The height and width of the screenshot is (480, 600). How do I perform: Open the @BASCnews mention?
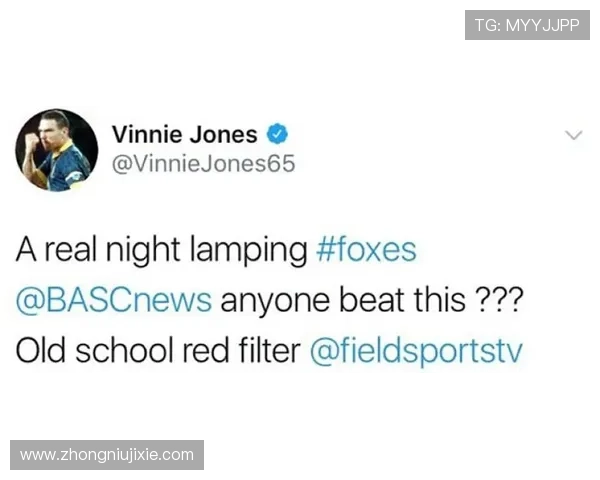114,300
